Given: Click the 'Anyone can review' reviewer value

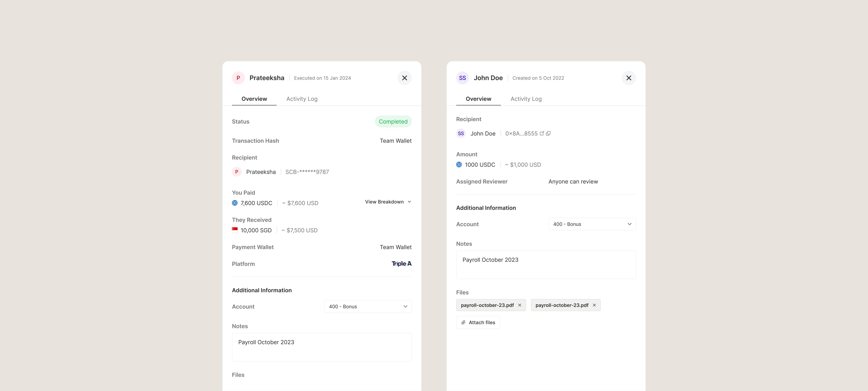Looking at the screenshot, I should coord(573,181).
